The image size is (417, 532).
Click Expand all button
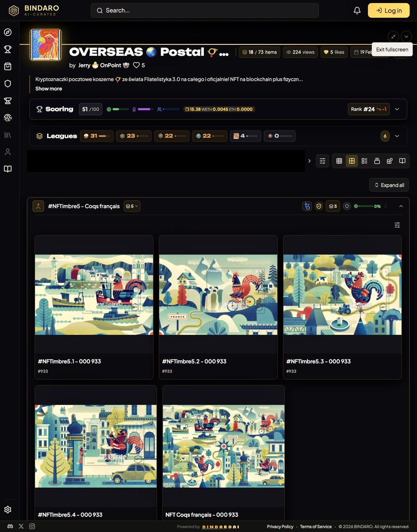[x=389, y=185]
